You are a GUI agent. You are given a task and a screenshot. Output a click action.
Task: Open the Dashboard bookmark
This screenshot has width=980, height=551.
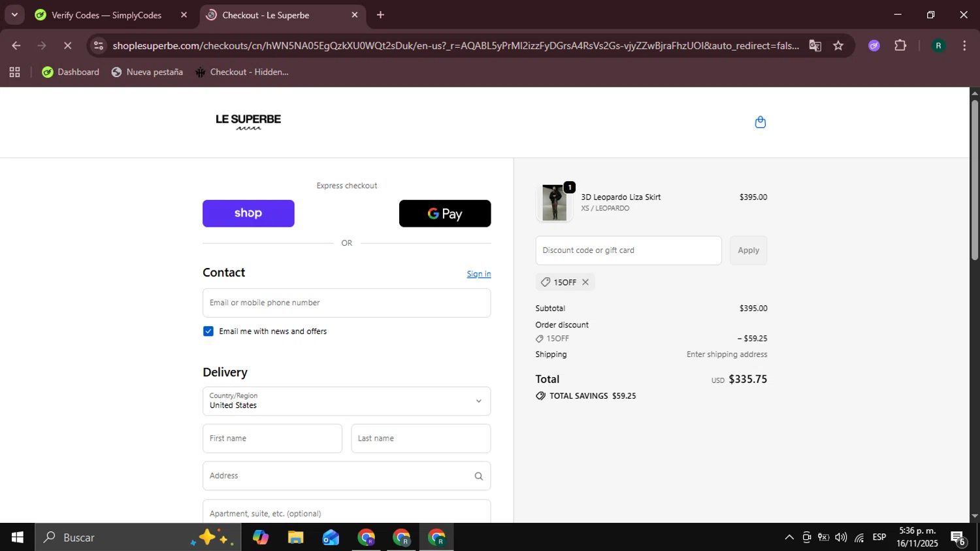(71, 72)
